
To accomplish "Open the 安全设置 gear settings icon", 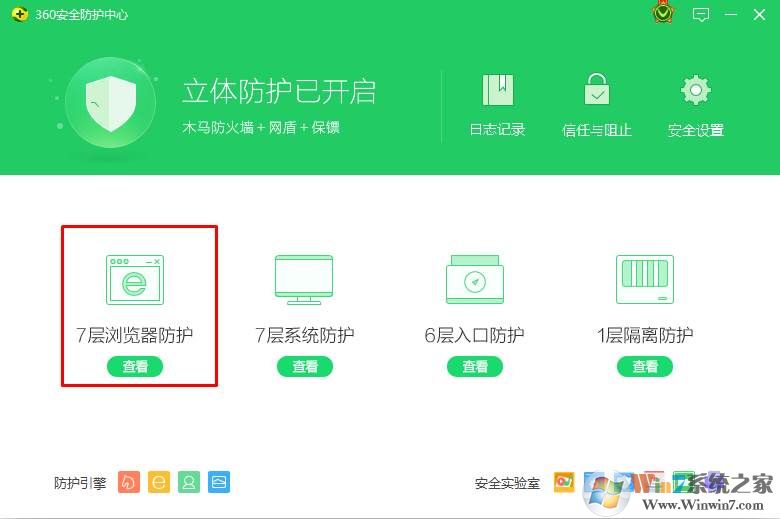I will (x=695, y=90).
